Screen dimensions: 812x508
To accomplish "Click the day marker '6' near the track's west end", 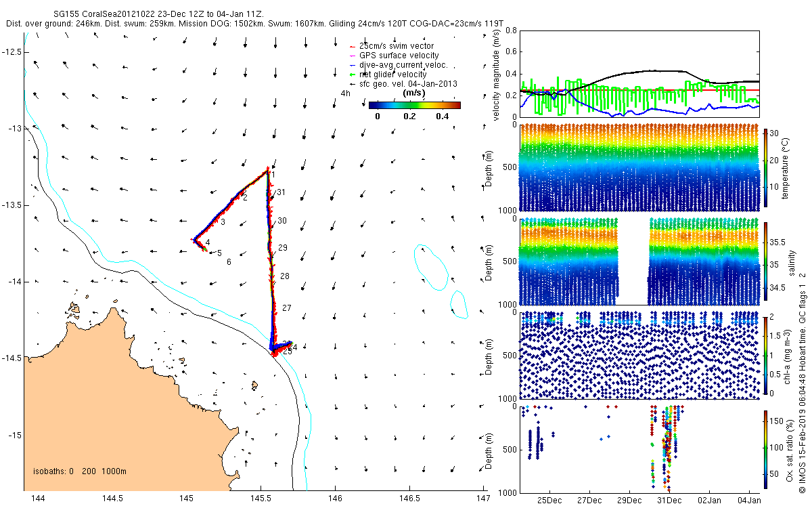I will pyautogui.click(x=229, y=261).
